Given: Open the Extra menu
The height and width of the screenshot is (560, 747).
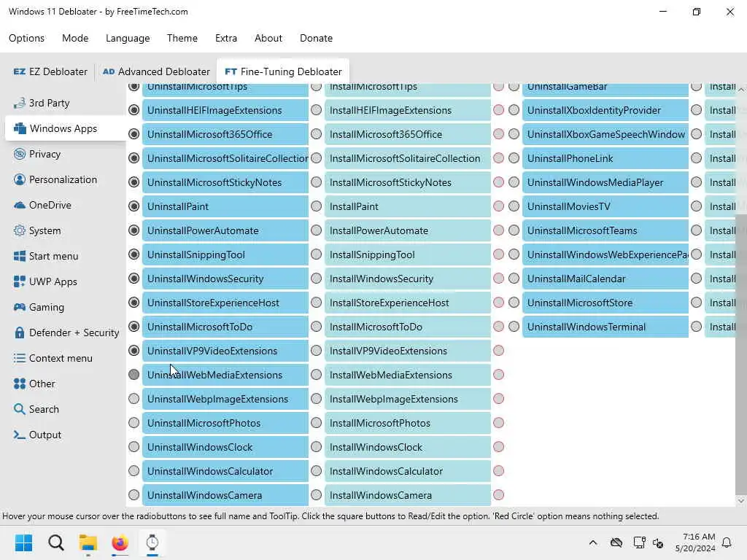Looking at the screenshot, I should click(x=226, y=38).
